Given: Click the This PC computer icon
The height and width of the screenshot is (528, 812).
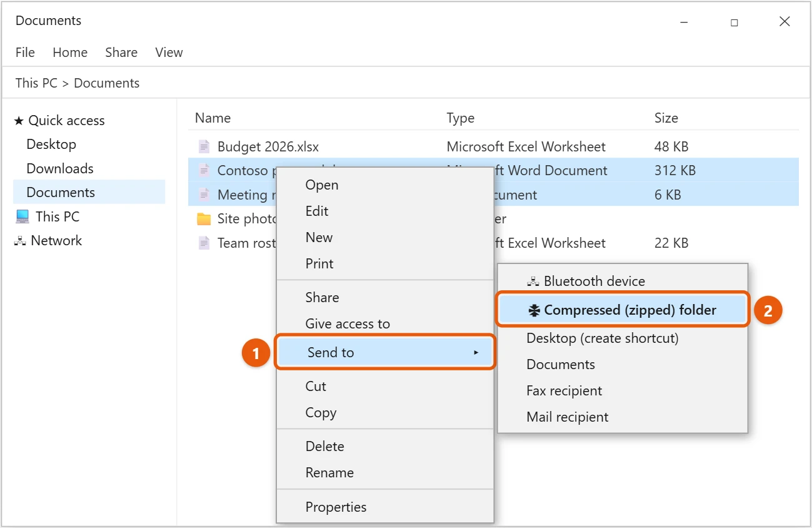Looking at the screenshot, I should 23,216.
